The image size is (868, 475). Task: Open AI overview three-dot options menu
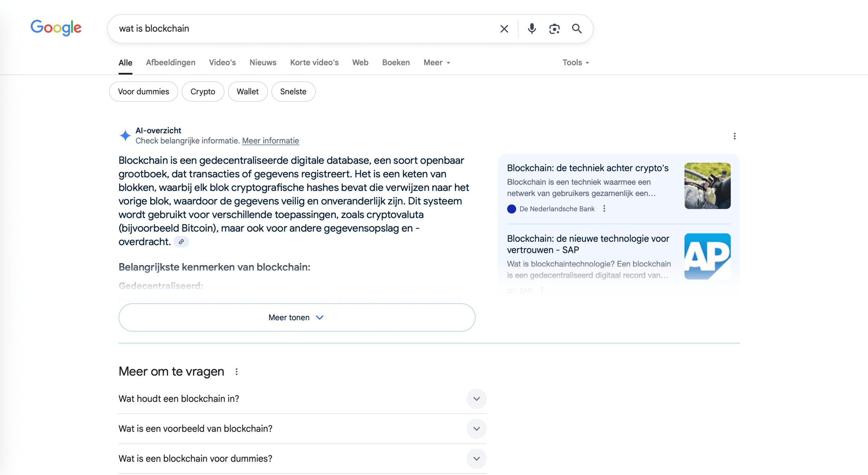(734, 136)
